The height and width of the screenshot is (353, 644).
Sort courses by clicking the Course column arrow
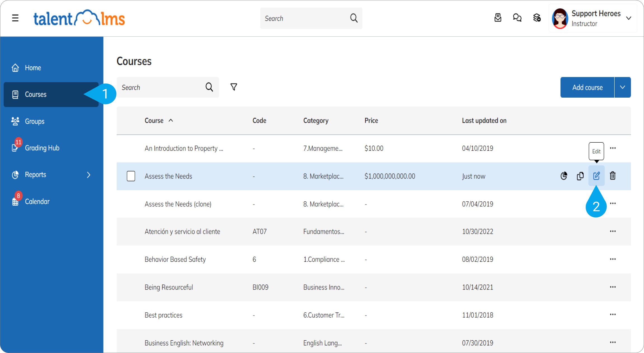[x=171, y=120]
